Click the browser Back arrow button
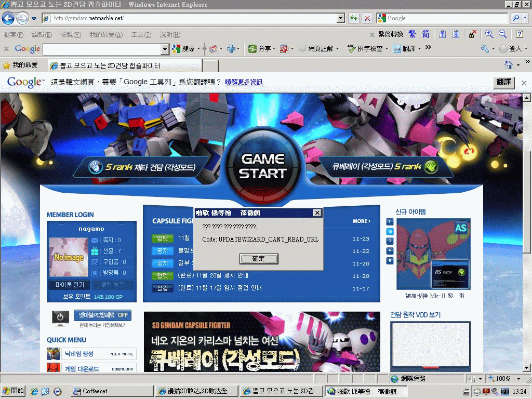This screenshot has height=399, width=532. coord(8,18)
